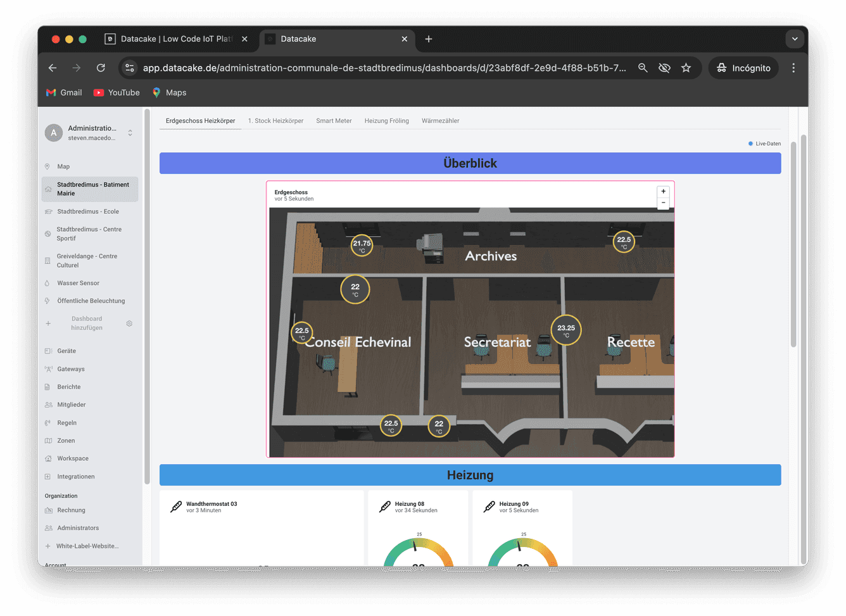Click the Greiveldange building icon

tap(47, 261)
